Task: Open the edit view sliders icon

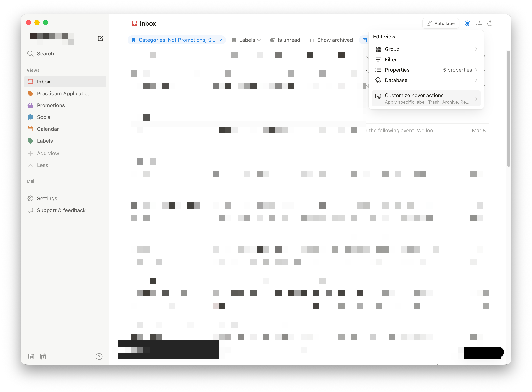Action: point(479,23)
